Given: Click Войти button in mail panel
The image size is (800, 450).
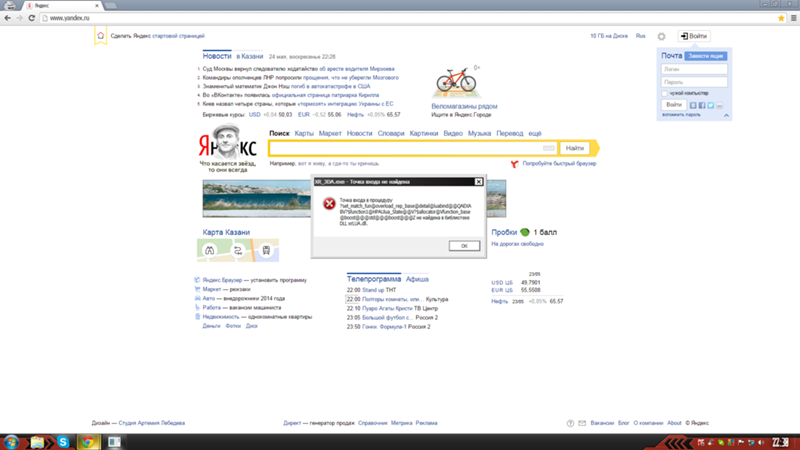Looking at the screenshot, I should 673,105.
